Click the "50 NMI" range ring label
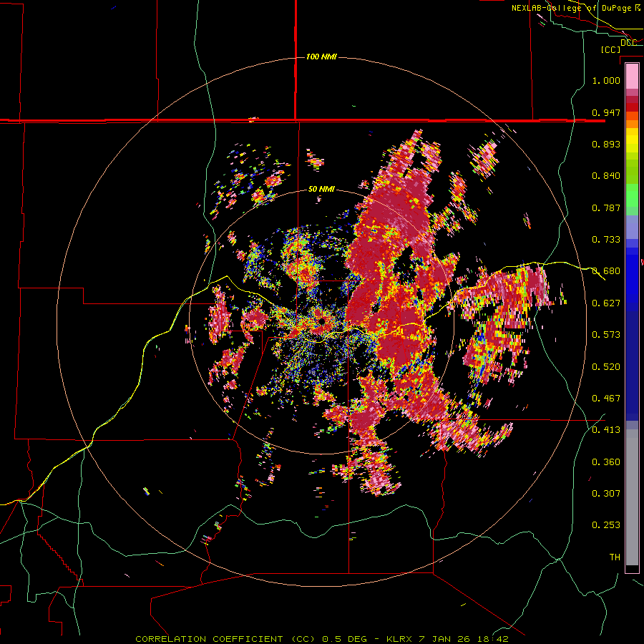 [x=321, y=189]
